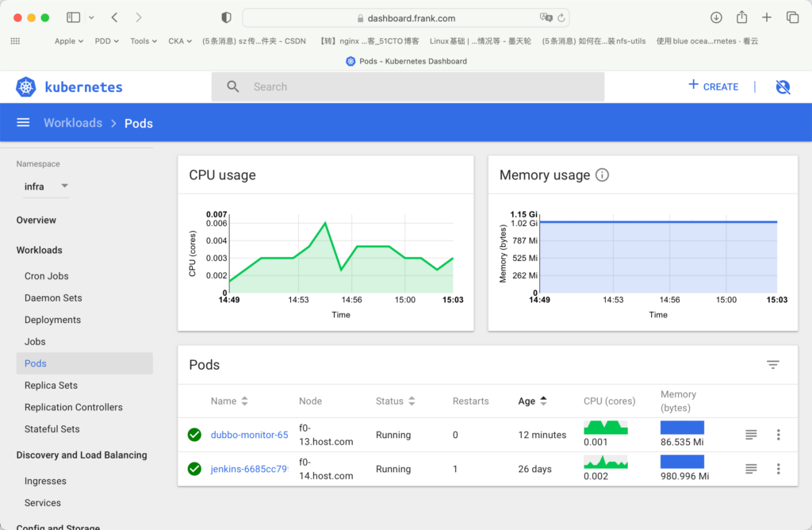
Task: View logs for jenkins pod
Action: [x=751, y=469]
